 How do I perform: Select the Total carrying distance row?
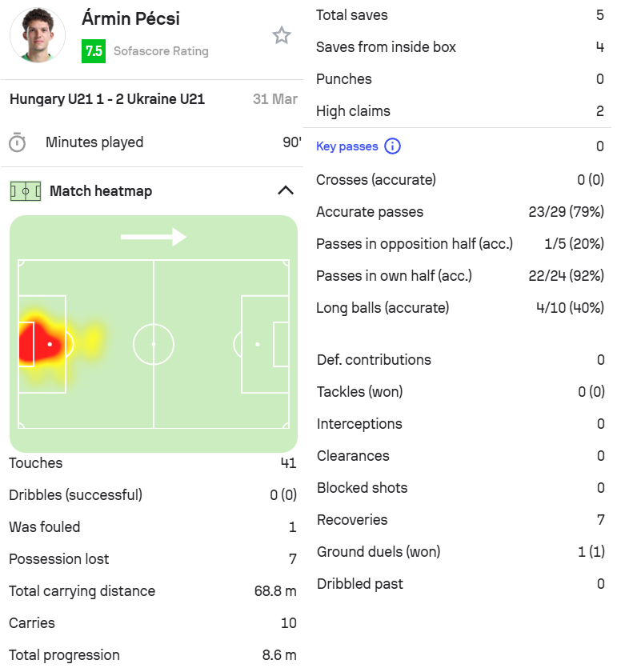[x=152, y=591]
